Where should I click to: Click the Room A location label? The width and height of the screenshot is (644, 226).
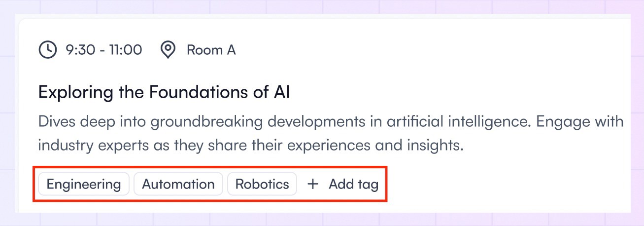pos(211,50)
